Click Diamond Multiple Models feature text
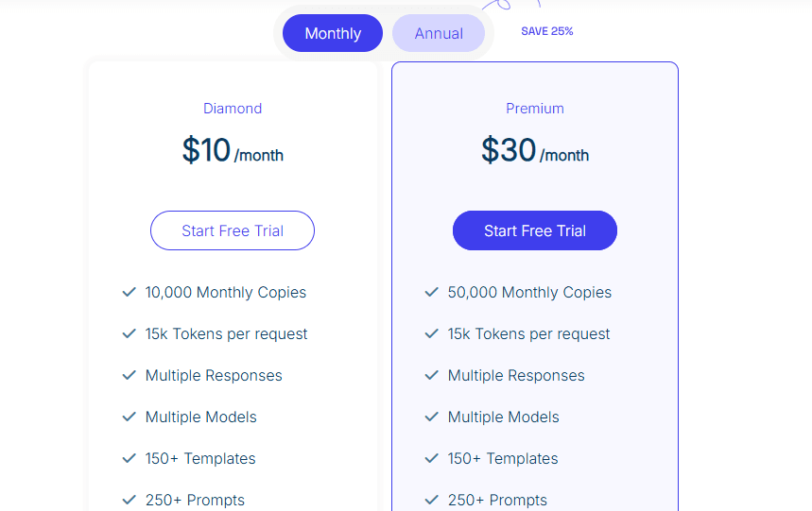 (201, 417)
